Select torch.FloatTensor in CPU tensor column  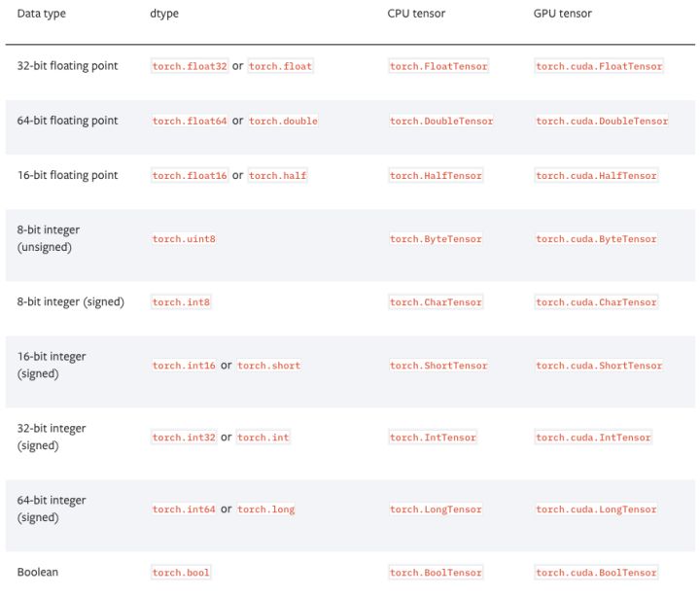click(x=438, y=66)
